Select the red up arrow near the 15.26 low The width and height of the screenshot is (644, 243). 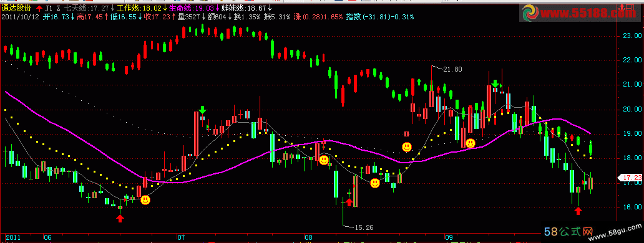coord(349,202)
